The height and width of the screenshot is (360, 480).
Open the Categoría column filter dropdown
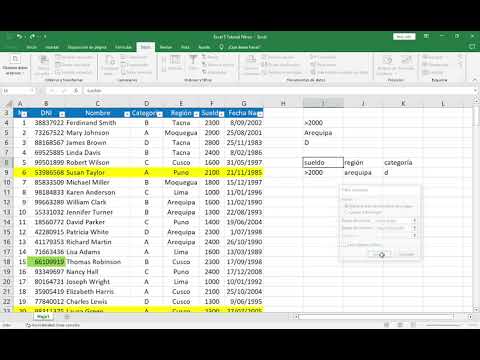pos(160,114)
